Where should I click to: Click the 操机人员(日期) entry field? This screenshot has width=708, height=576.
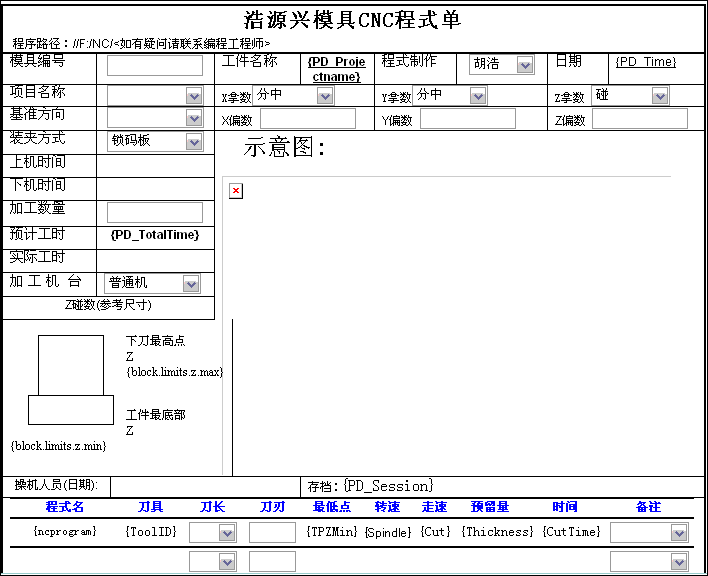tap(205, 487)
